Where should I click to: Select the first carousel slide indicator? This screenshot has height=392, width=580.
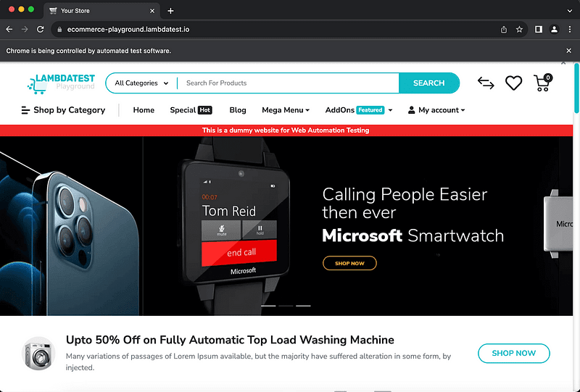268,306
